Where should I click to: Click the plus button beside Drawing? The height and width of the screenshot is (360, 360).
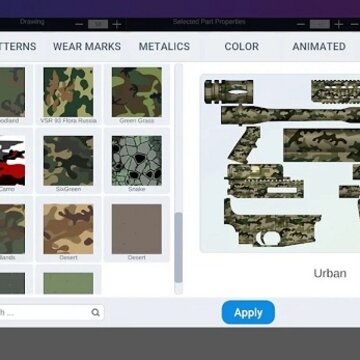117,24
